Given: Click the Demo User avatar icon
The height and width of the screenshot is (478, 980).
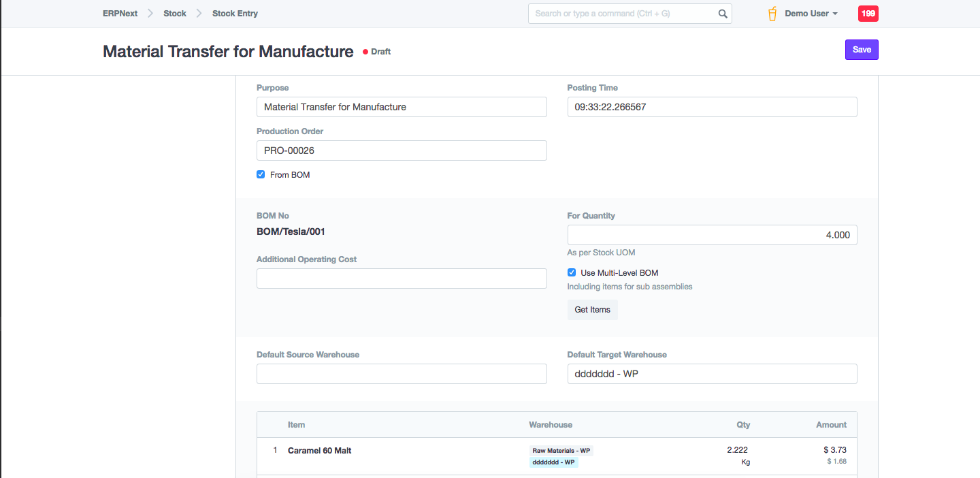Looking at the screenshot, I should 772,14.
